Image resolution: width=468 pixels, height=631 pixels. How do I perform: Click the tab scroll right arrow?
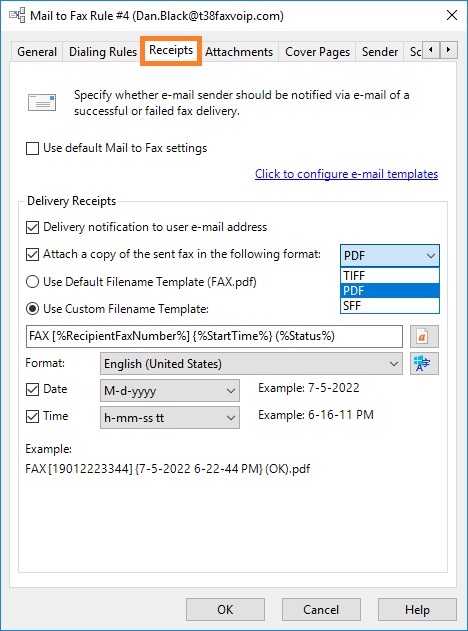pos(448,50)
